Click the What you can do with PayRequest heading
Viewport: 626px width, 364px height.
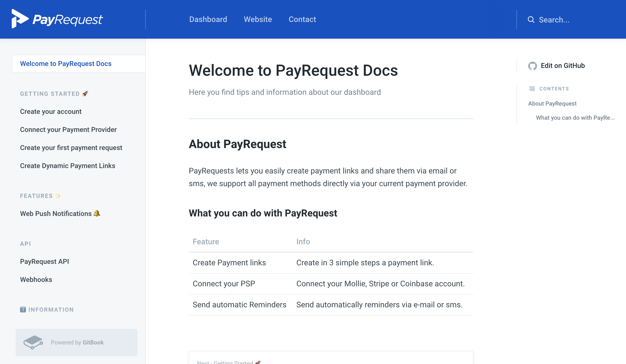(x=263, y=213)
